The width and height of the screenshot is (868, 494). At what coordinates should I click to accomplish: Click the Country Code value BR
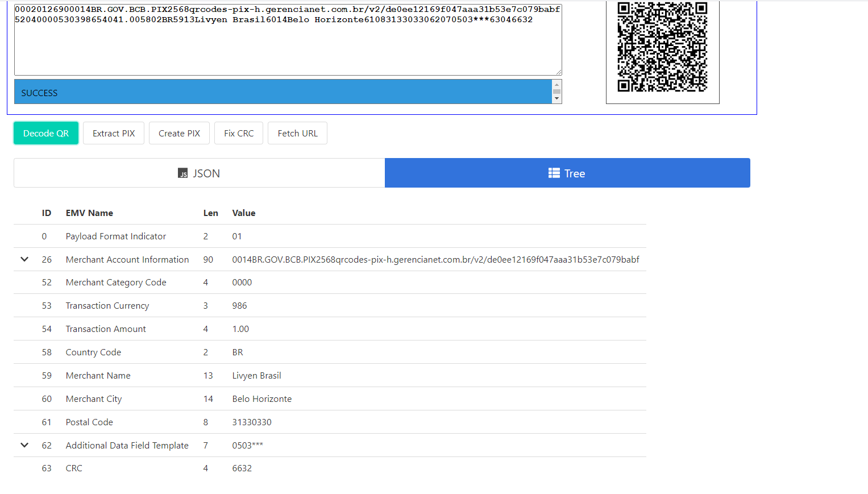coord(238,352)
